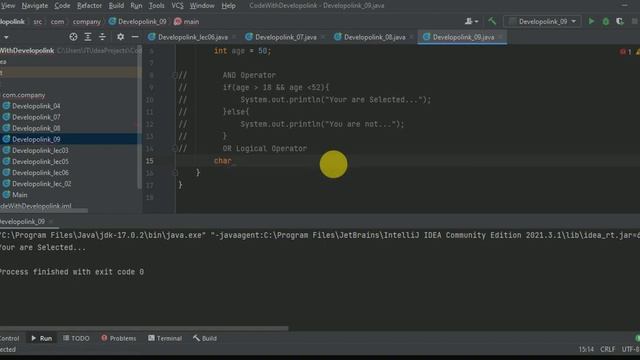Open the TODO tool window
This screenshot has width=640, height=360.
point(76,338)
